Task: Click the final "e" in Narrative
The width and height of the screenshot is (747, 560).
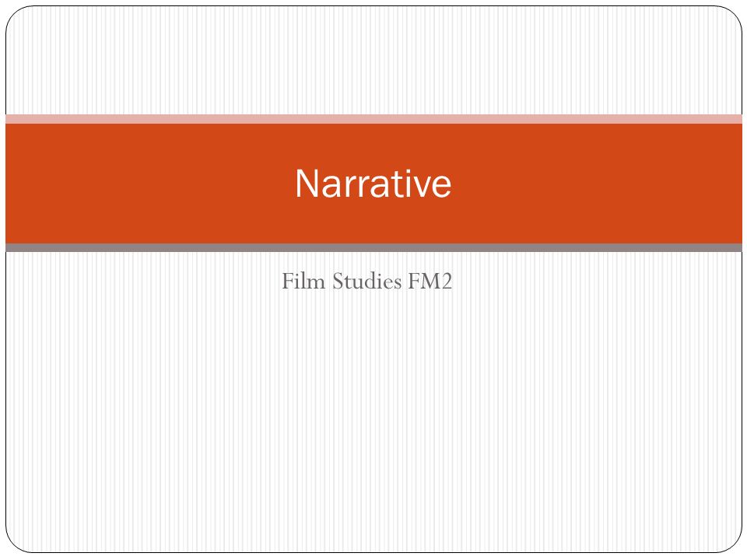Action: coord(442,187)
